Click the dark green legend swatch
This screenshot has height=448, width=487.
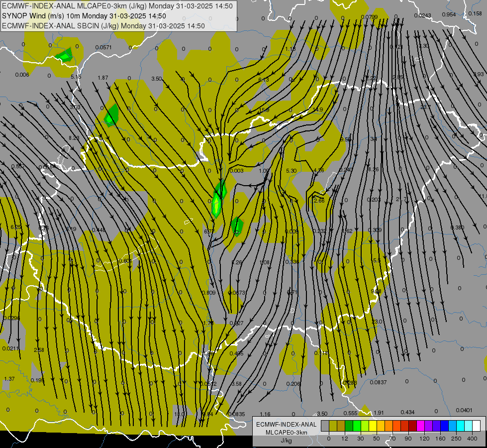(349, 426)
